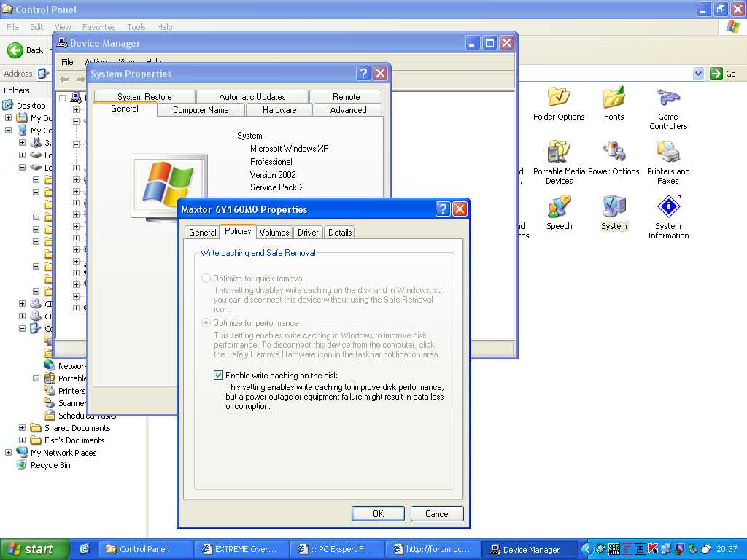The width and height of the screenshot is (747, 560).
Task: Click Help question mark in System Properties
Action: pyautogui.click(x=363, y=74)
